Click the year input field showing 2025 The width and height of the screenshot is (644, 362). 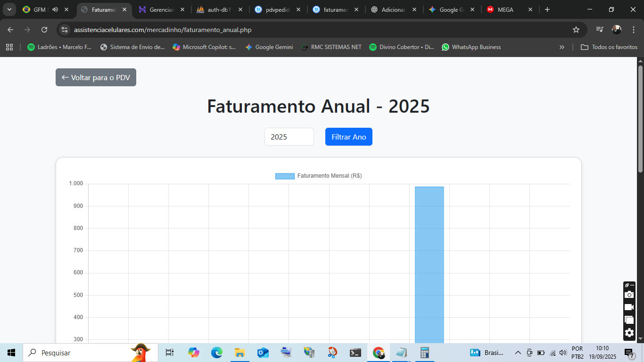[289, 137]
